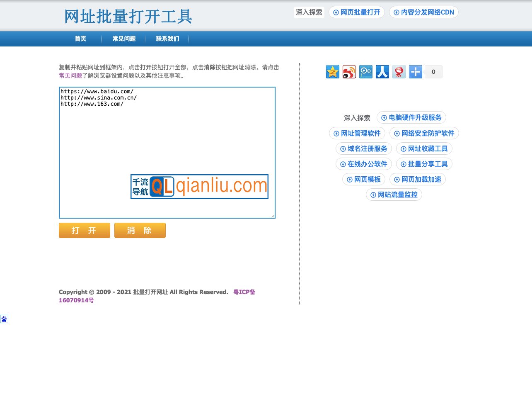
Task: Share via the Tencent Weibo icon
Action: tap(365, 71)
